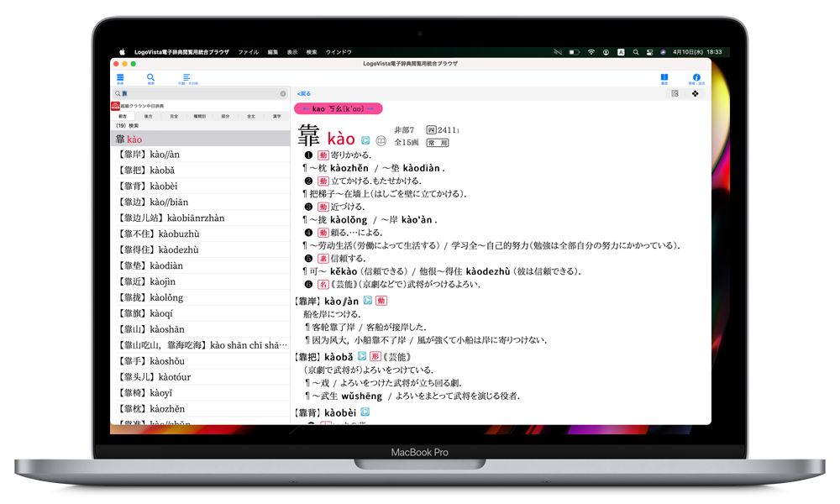Screen dimensions: 840x504
Task: Click in the search input field
Action: point(197,93)
